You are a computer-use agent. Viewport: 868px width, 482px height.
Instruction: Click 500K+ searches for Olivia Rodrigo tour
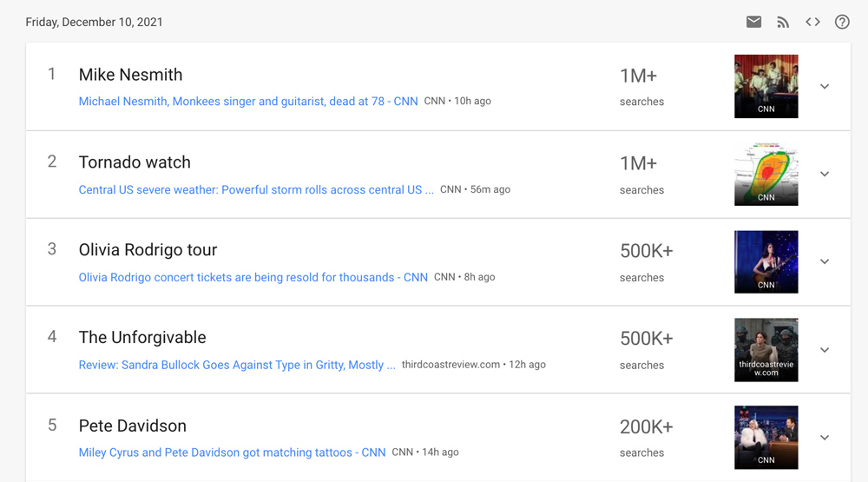[x=646, y=262]
